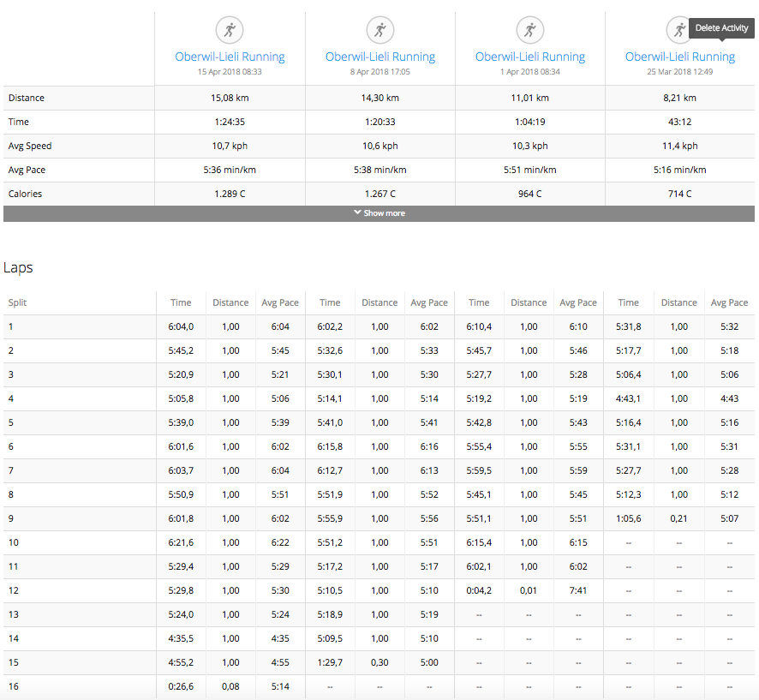Click the 14,30 km distance value
Image resolution: width=759 pixels, height=700 pixels.
coord(380,98)
